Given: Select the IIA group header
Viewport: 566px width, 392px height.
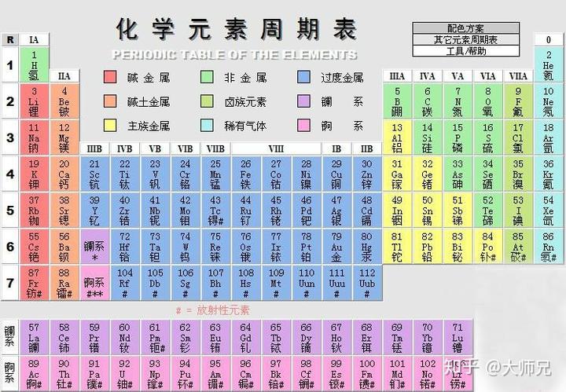Looking at the screenshot, I should click(64, 76).
